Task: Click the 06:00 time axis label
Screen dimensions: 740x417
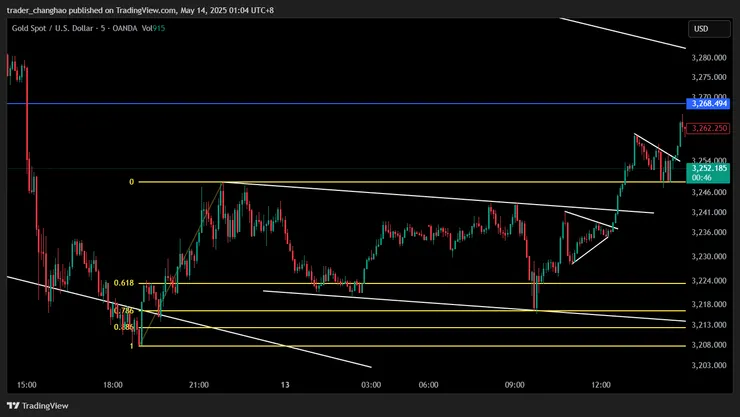Action: pos(429,385)
